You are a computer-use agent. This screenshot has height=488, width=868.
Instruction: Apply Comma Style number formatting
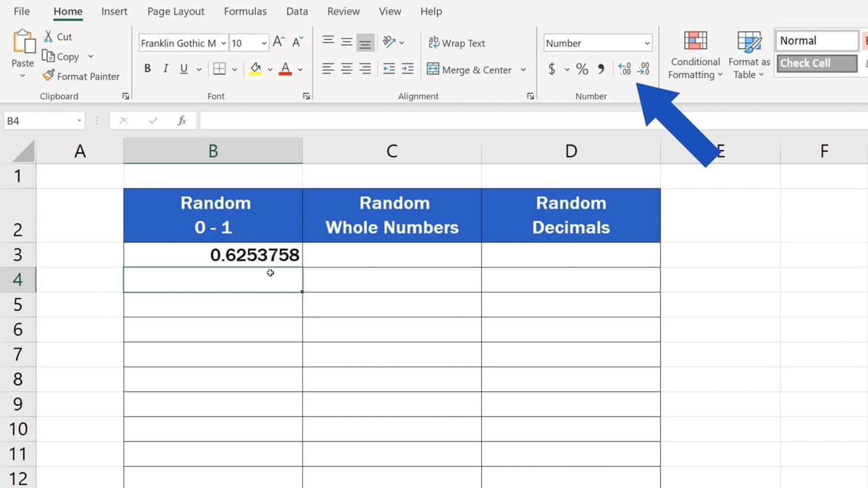601,69
